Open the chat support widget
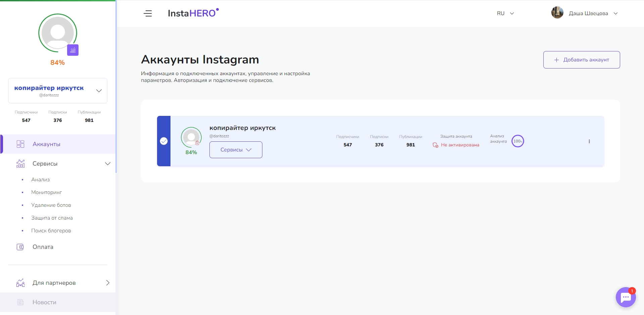644x315 pixels. [x=626, y=297]
